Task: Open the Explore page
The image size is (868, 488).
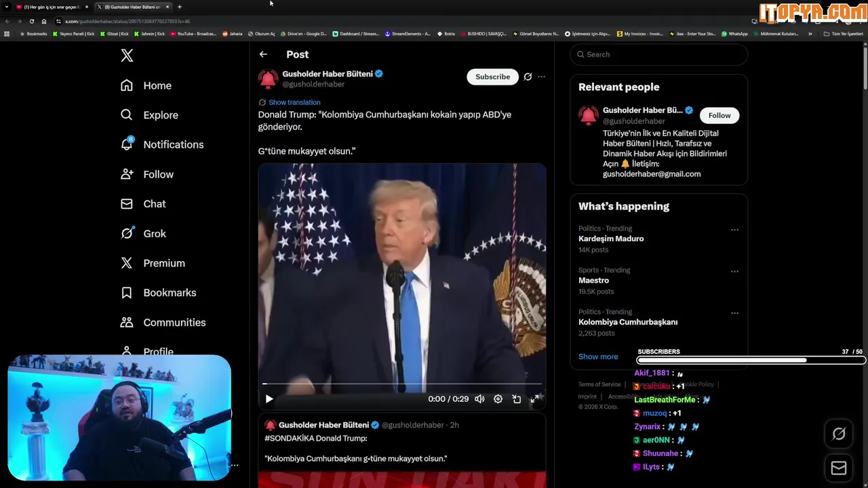Action: coord(149,115)
